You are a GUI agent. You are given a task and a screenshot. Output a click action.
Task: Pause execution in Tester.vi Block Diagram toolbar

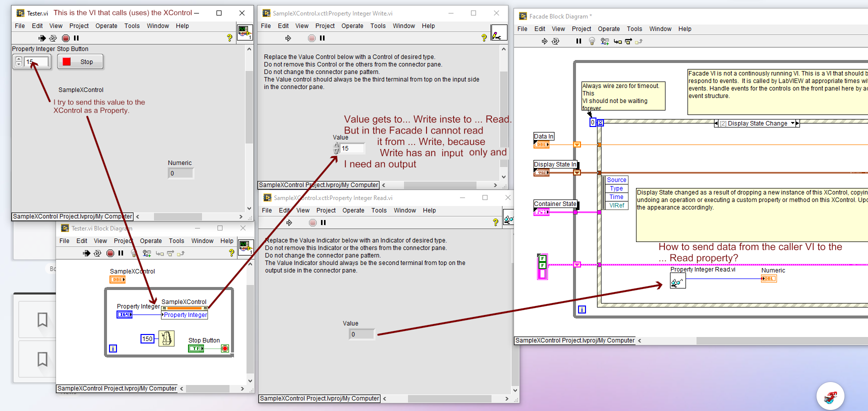point(120,253)
